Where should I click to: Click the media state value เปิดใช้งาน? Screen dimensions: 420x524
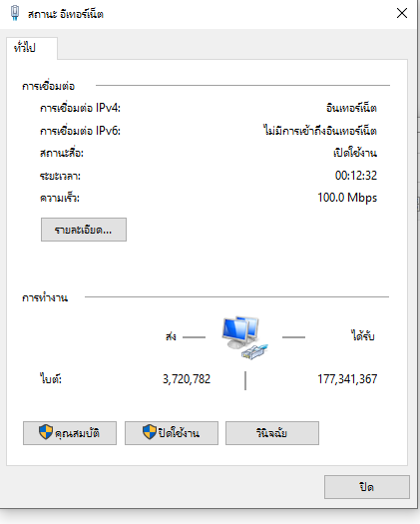click(355, 153)
